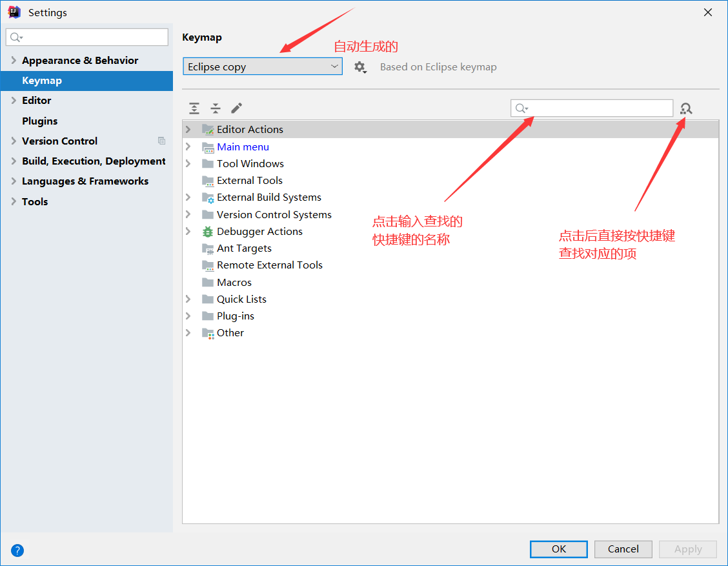This screenshot has height=566, width=728.
Task: Open the Editor settings category label
Action: (37, 100)
